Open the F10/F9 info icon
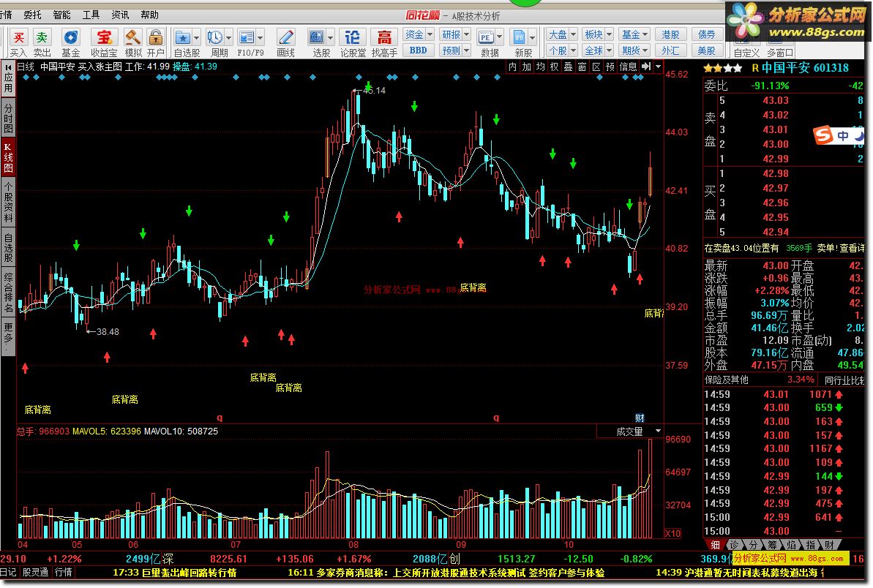The image size is (873, 588). [246, 38]
